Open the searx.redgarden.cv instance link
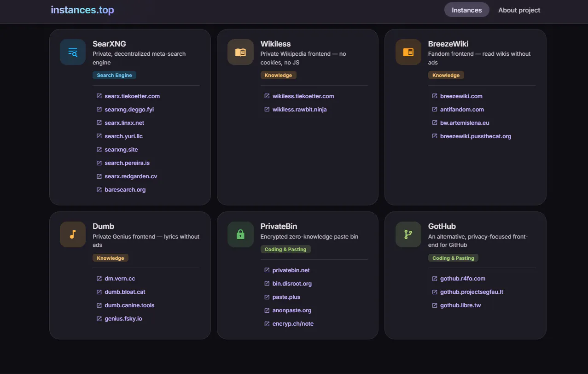 (131, 176)
